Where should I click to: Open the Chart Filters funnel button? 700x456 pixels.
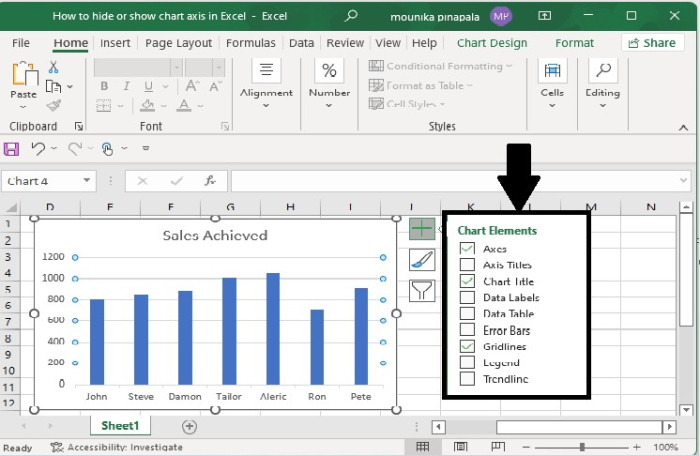(422, 291)
